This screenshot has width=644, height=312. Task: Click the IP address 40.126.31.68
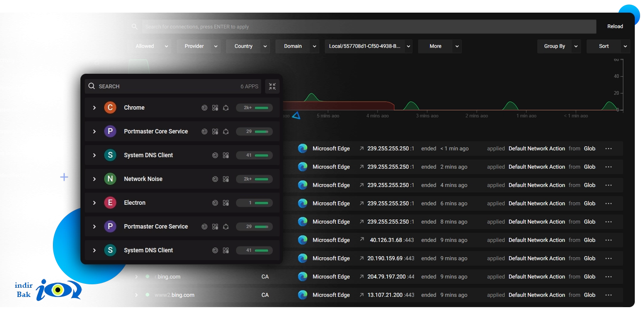pyautogui.click(x=386, y=240)
